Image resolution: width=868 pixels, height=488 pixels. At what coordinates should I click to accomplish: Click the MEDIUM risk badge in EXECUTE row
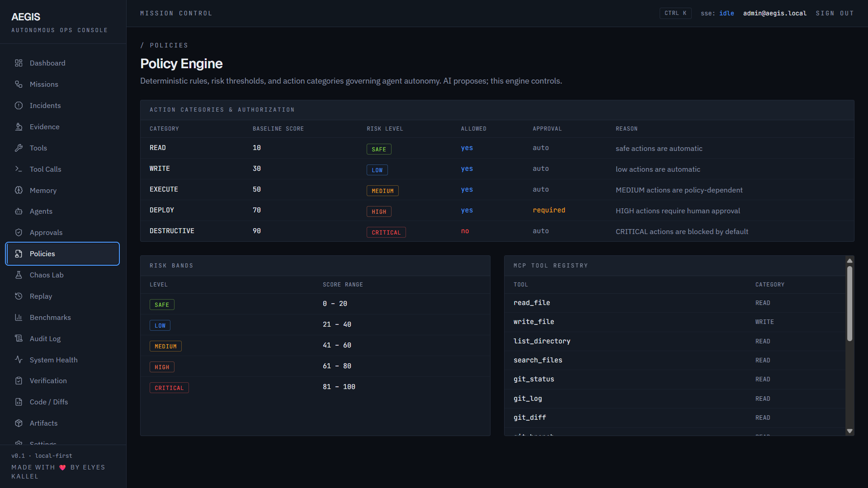click(x=382, y=191)
